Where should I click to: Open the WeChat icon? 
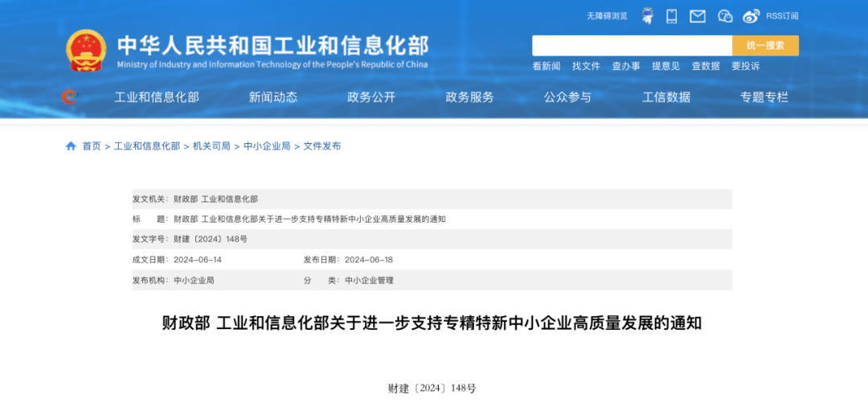pyautogui.click(x=725, y=17)
